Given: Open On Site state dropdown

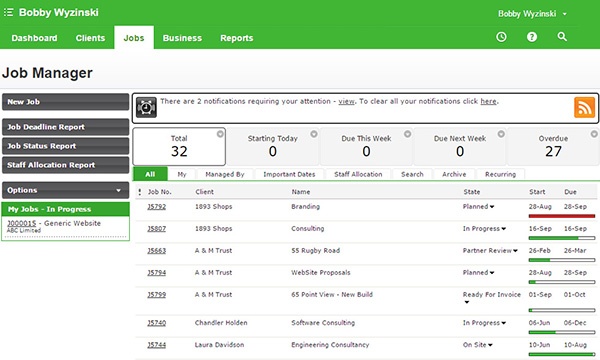Looking at the screenshot, I should pos(490,345).
